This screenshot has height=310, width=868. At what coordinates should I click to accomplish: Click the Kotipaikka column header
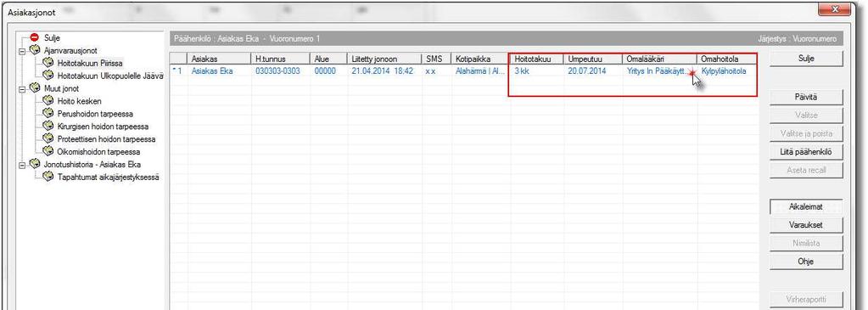tap(480, 59)
